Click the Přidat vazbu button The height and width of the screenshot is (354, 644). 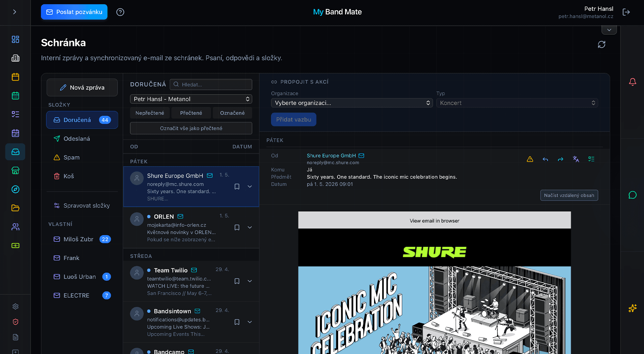[294, 120]
